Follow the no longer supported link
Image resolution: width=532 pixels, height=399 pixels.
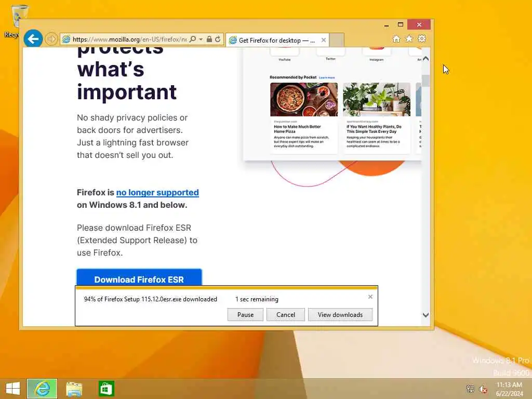[x=157, y=192]
